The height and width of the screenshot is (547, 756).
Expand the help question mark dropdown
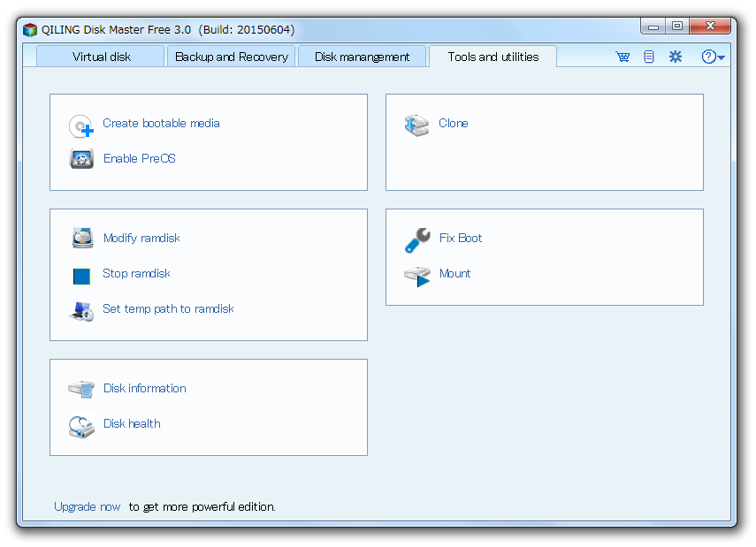pos(713,57)
